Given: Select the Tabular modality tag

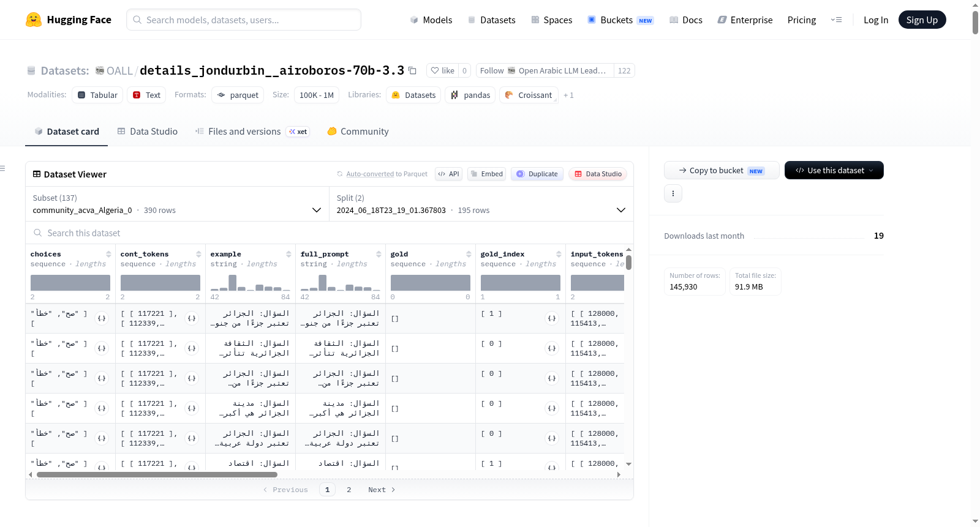Looking at the screenshot, I should point(97,95).
